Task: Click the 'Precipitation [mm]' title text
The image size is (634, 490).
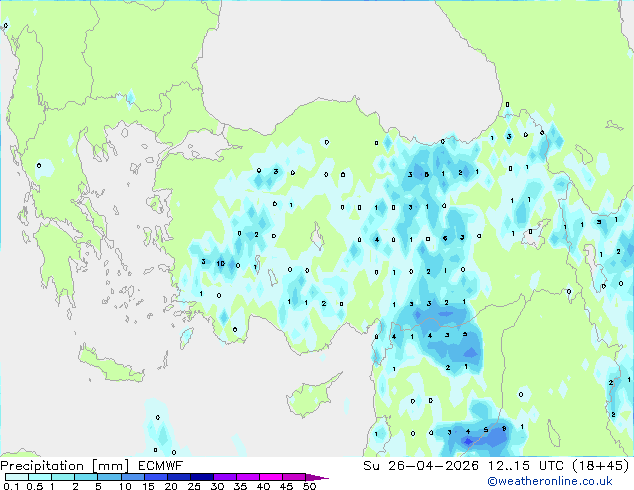Action: [x=65, y=466]
